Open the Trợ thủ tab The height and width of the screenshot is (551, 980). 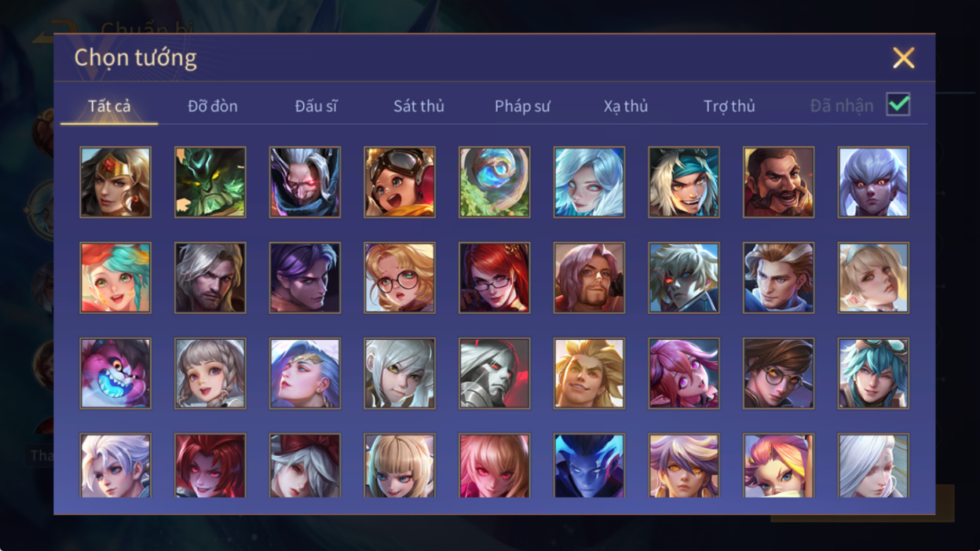point(730,106)
